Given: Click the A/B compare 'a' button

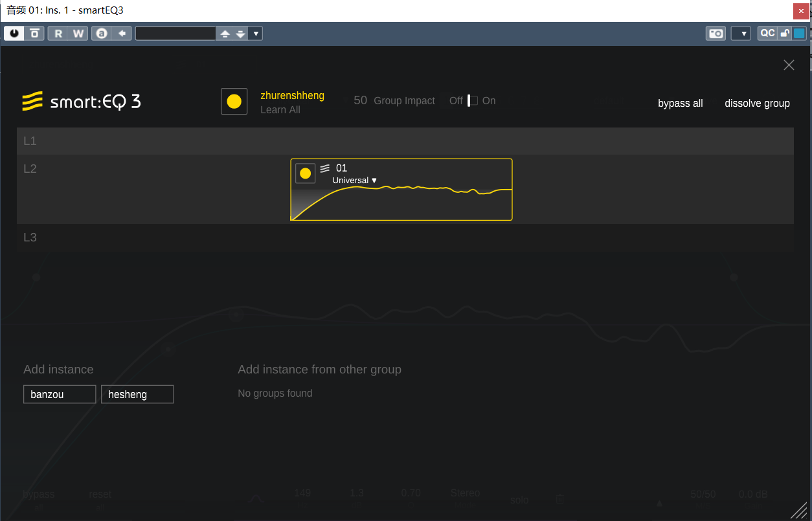Looking at the screenshot, I should click(102, 34).
